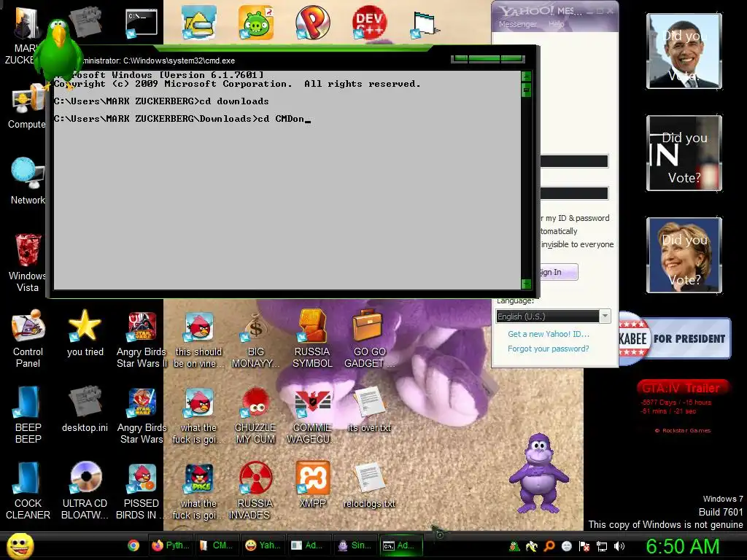Open CHUZZLE MY CUM red fuzzy icon
This screenshot has width=747, height=560.
coord(255,415)
